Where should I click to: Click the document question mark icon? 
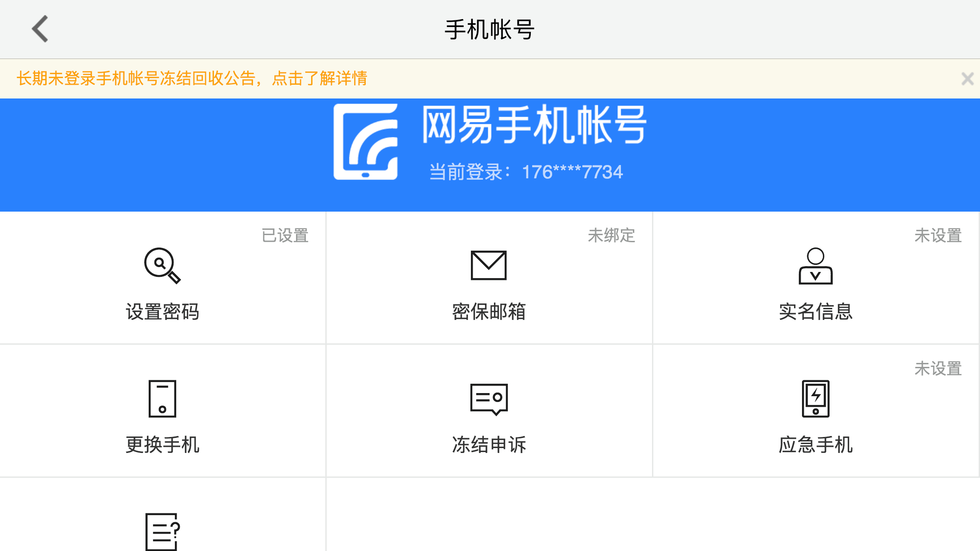pyautogui.click(x=162, y=531)
